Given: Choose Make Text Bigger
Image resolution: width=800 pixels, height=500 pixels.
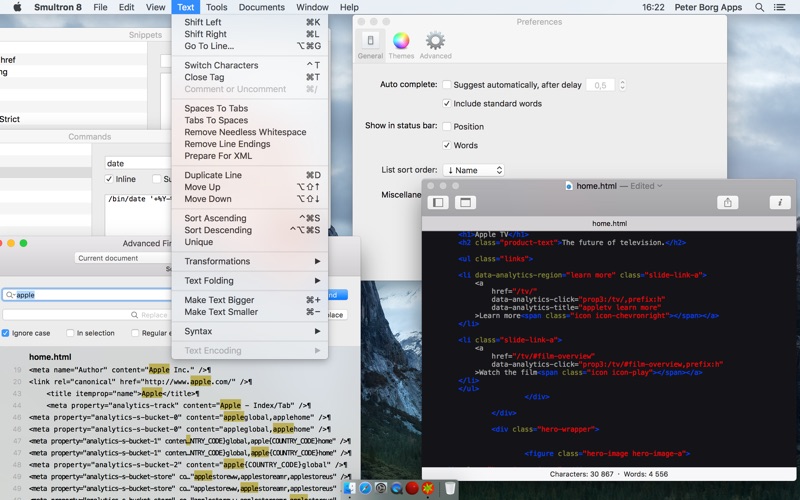Looking at the screenshot, I should [x=250, y=300].
